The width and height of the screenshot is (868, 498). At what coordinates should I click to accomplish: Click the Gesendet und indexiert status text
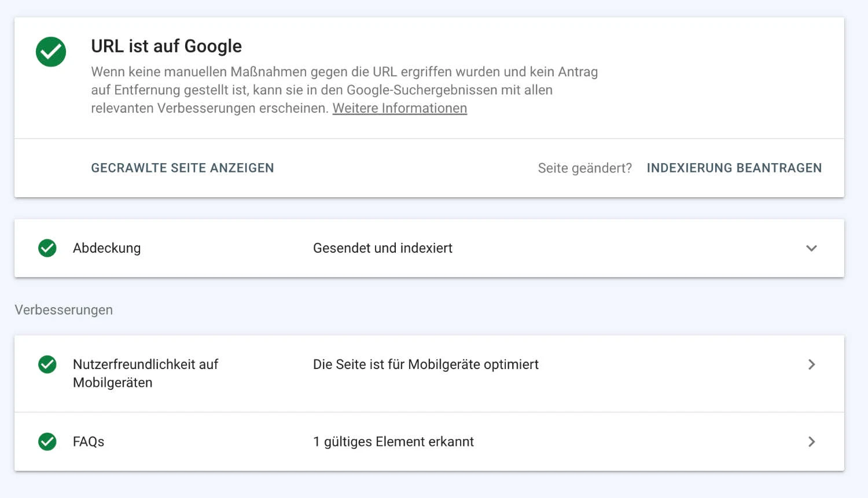382,248
